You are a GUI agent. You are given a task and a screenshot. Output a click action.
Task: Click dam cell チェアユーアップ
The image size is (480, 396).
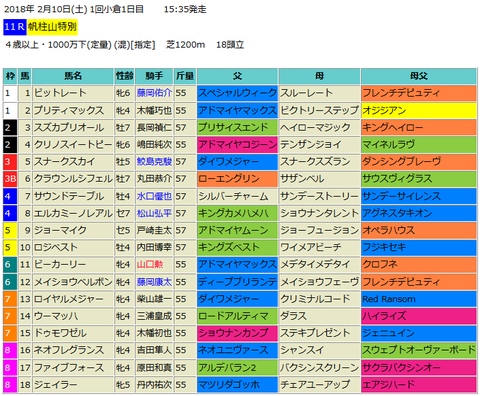tap(319, 385)
